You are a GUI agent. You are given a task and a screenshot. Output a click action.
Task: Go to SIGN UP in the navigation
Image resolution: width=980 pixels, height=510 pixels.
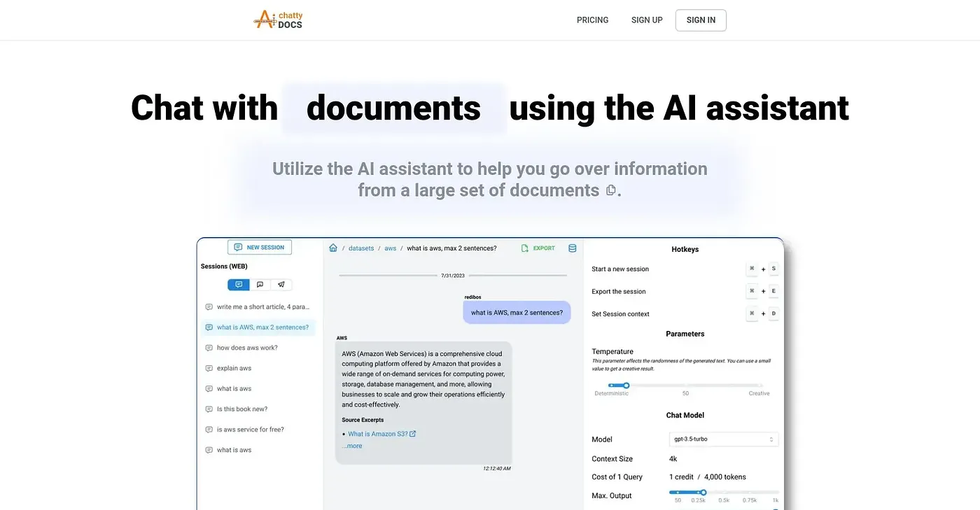647,20
